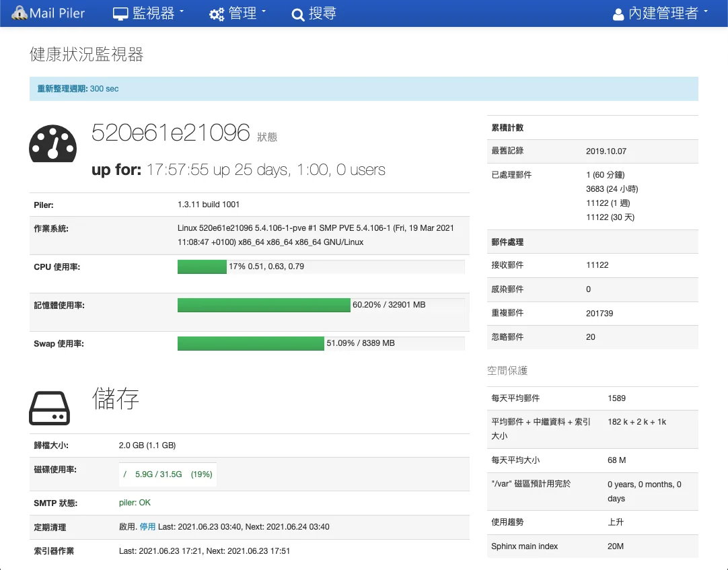This screenshot has height=570, width=728.
Task: Click the 停用 link for periodic purge
Action: click(x=147, y=527)
